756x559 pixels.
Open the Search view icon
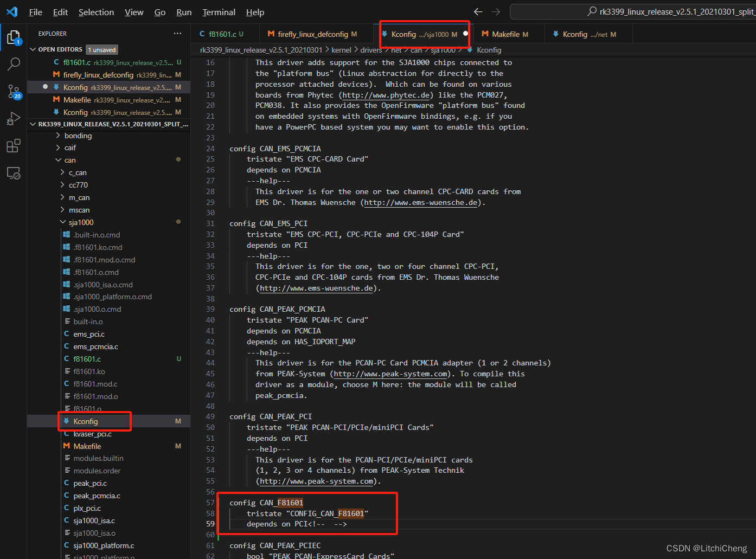coord(14,64)
